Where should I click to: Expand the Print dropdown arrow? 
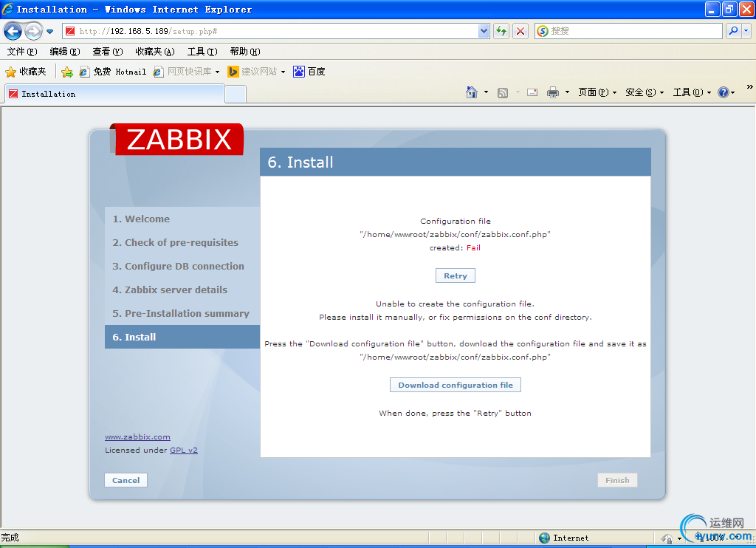tap(567, 92)
